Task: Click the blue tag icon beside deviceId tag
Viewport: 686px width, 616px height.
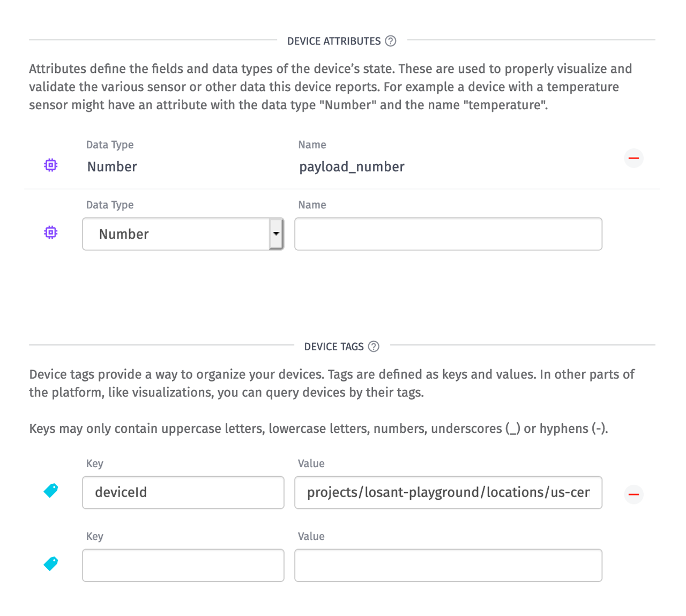Action: tap(50, 490)
